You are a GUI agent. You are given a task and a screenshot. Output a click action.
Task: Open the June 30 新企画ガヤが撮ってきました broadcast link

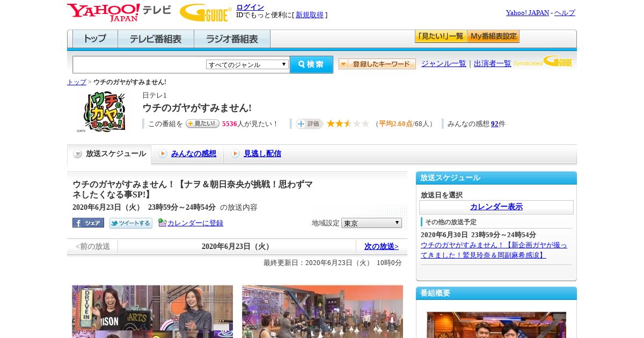[x=494, y=250]
